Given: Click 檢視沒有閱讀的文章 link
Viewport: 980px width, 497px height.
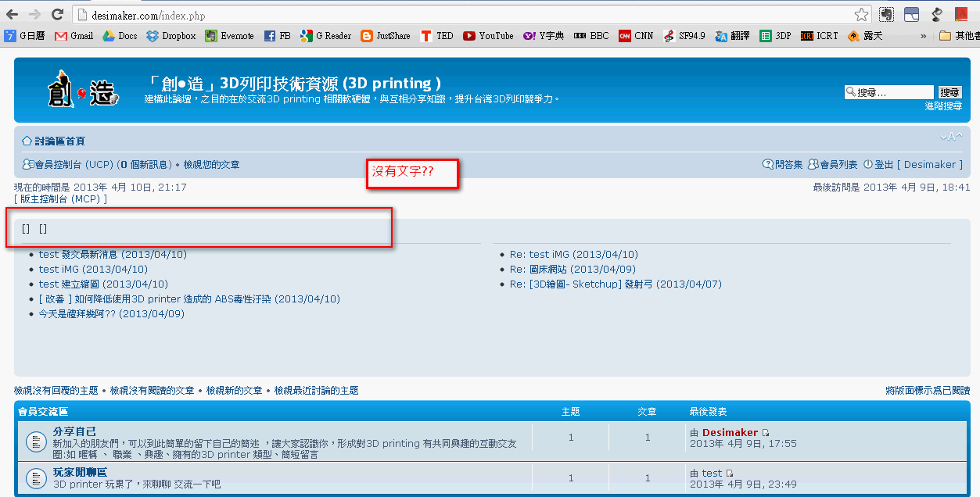Looking at the screenshot, I should pos(152,390).
